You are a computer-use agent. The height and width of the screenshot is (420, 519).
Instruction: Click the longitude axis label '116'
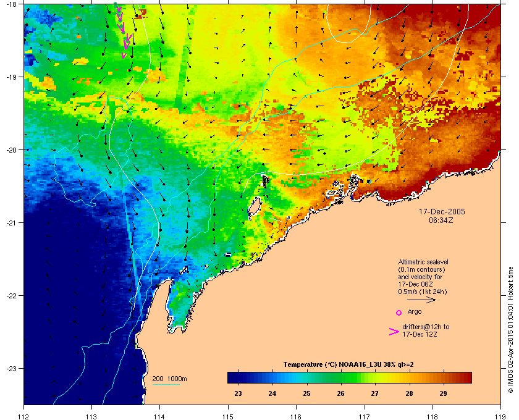click(x=296, y=417)
